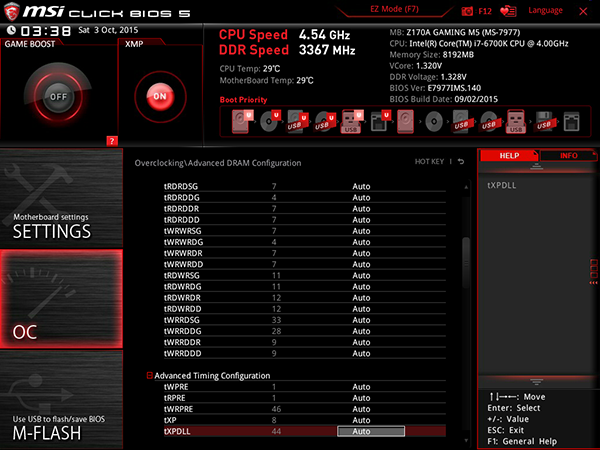Click the red question mark under Game Boost

point(112,141)
